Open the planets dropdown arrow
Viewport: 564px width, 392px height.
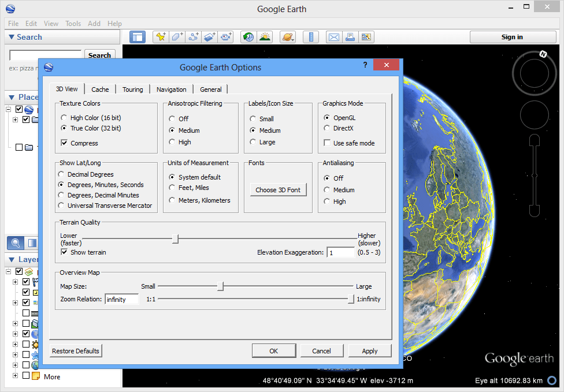(x=294, y=39)
